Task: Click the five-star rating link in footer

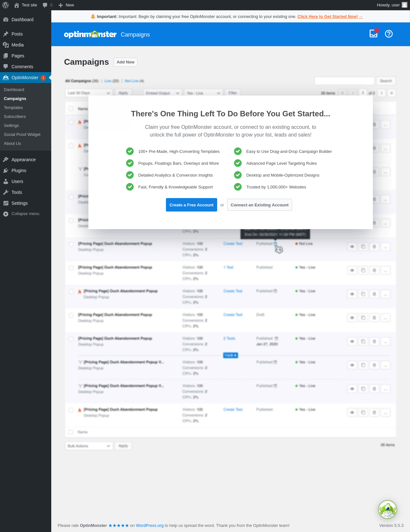Action: tap(119, 525)
